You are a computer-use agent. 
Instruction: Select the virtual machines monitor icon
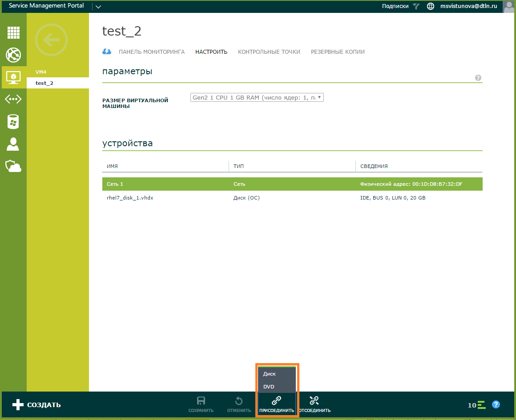click(x=13, y=77)
